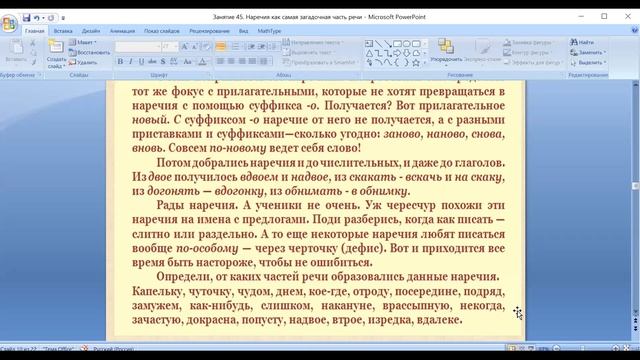Select the arrow line shape
The height and width of the screenshot is (360, 640).
[x=388, y=44]
